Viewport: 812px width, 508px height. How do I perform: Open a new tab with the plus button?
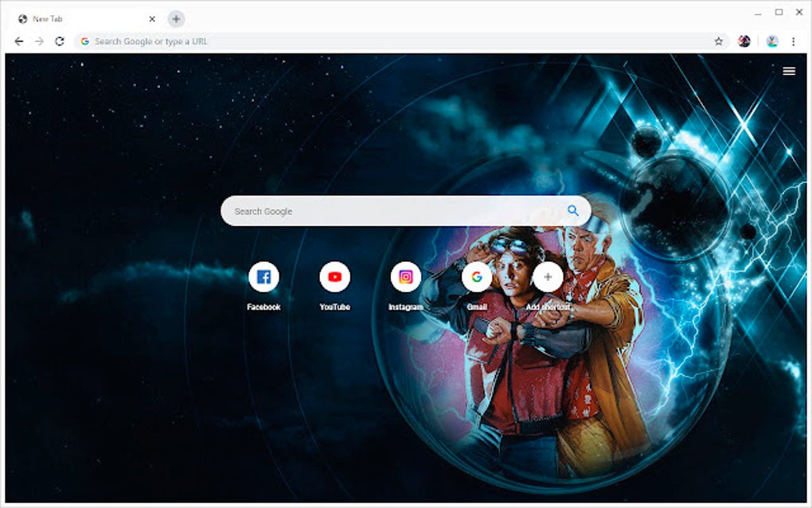[176, 19]
